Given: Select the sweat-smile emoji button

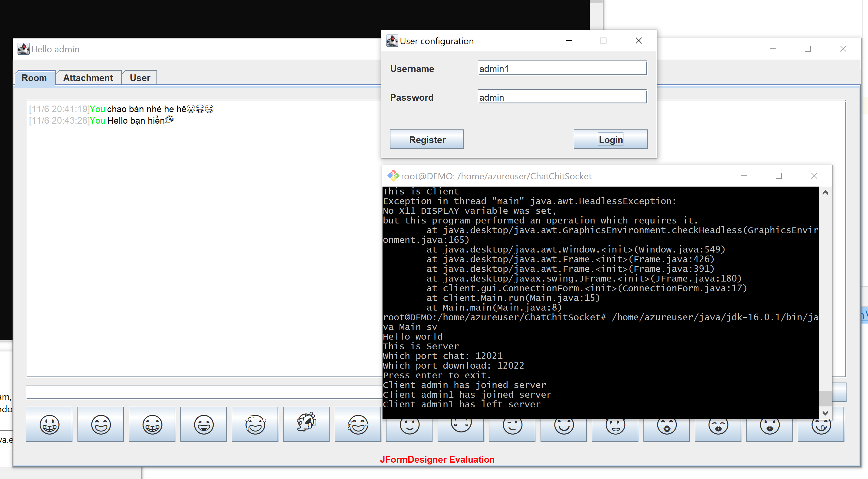Looking at the screenshot, I should (x=255, y=424).
